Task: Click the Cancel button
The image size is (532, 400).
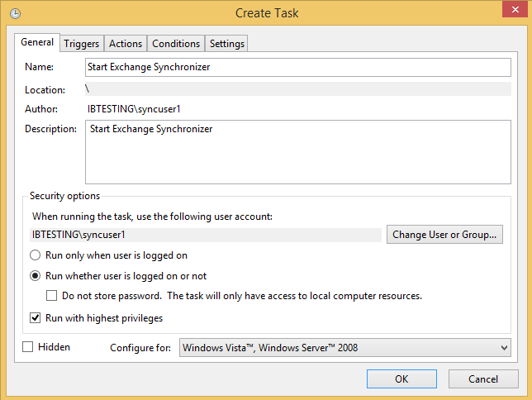Action: tap(483, 379)
